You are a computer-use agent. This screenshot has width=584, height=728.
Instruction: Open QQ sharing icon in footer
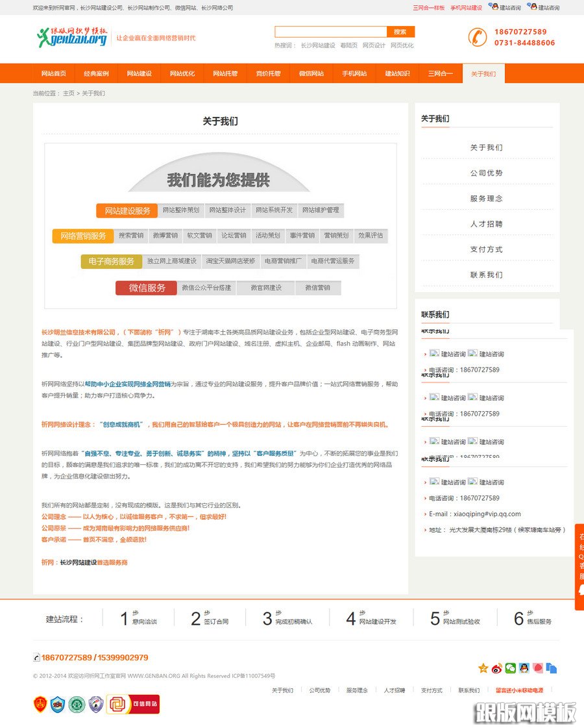(526, 668)
